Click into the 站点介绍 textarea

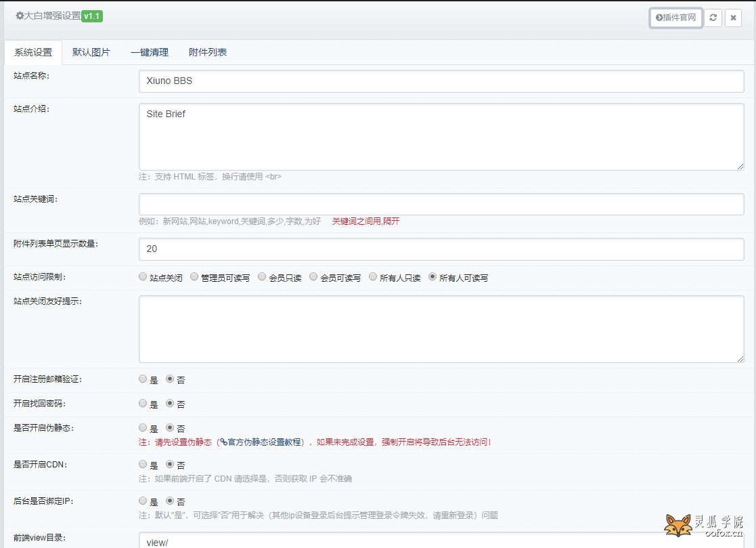(x=441, y=137)
